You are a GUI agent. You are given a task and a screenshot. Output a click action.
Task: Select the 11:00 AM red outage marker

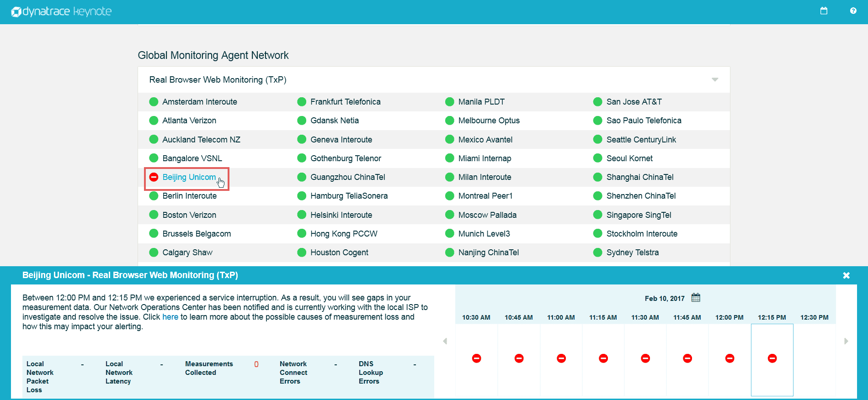[561, 358]
